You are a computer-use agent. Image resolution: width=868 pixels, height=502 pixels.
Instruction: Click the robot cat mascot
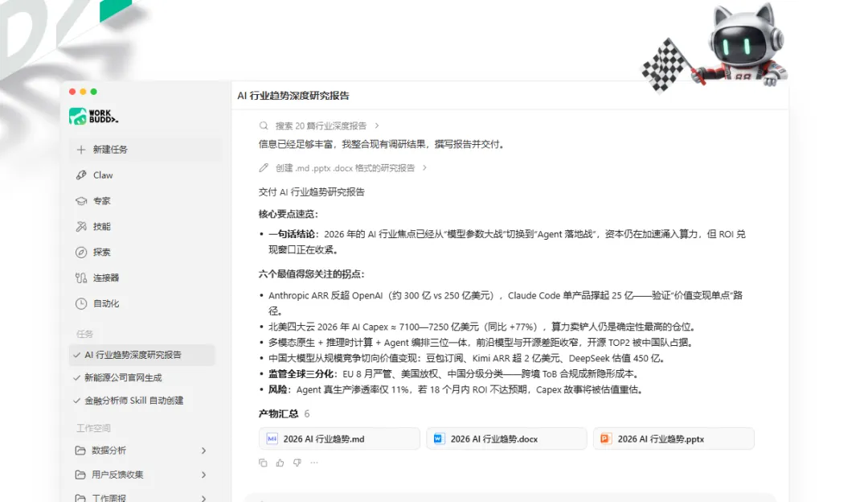pos(742,45)
